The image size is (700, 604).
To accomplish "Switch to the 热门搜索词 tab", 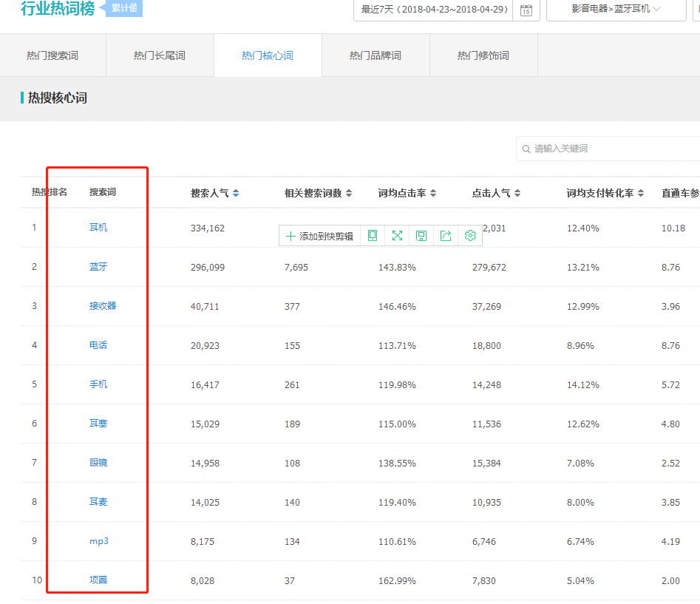I will coord(52,55).
